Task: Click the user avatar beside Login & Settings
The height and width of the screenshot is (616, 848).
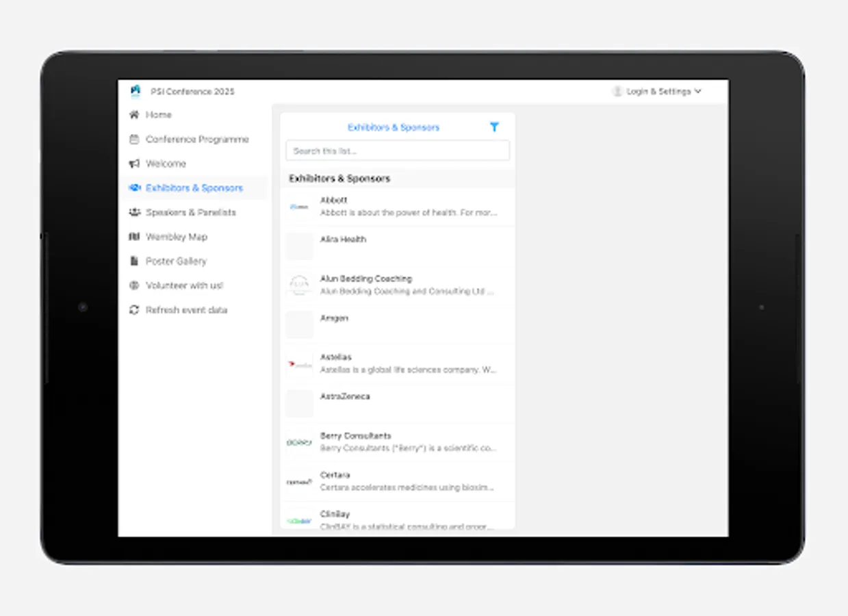Action: coord(617,91)
